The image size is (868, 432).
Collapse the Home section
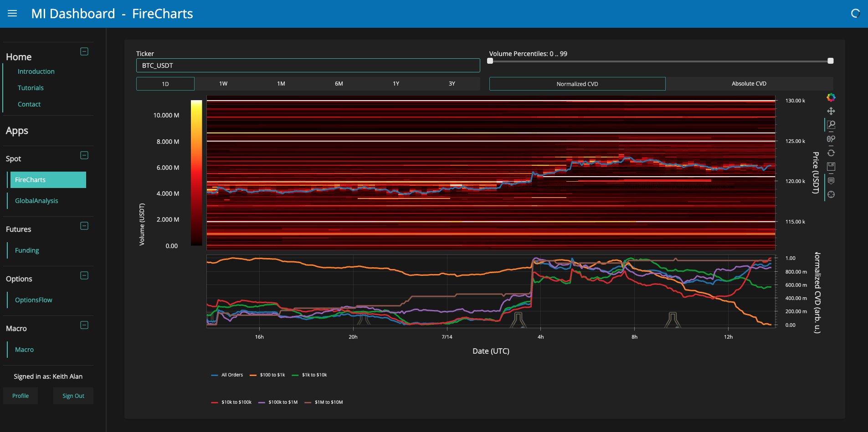click(x=84, y=51)
